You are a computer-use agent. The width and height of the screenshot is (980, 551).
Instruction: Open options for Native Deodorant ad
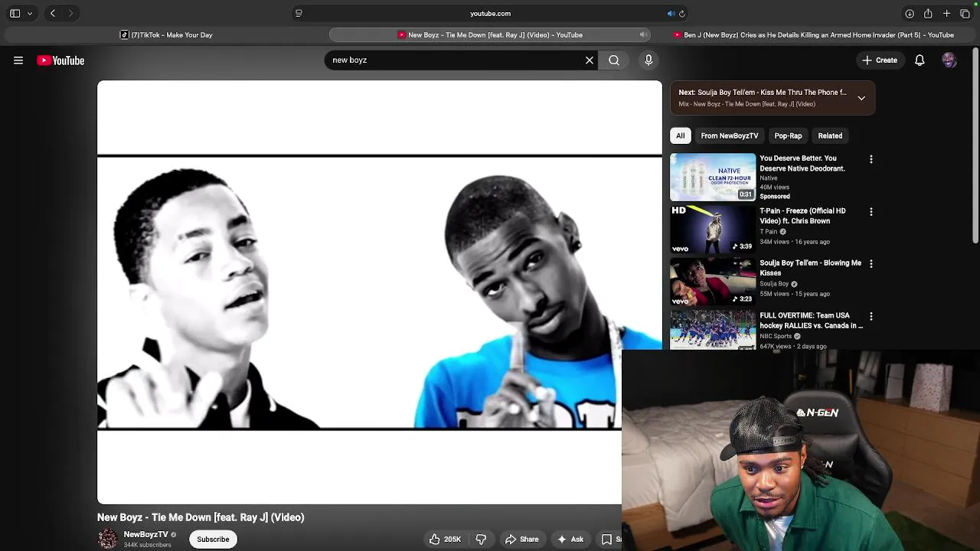point(871,159)
